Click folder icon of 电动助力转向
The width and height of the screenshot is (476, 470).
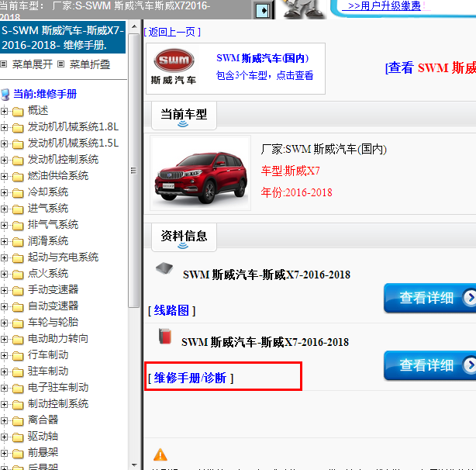(18, 340)
